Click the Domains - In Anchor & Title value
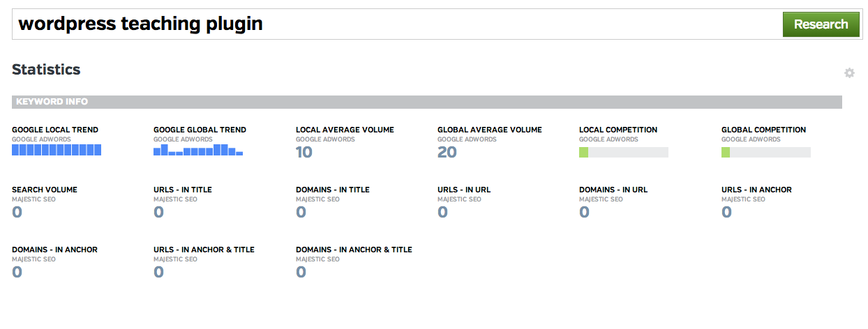The image size is (868, 329). click(301, 272)
